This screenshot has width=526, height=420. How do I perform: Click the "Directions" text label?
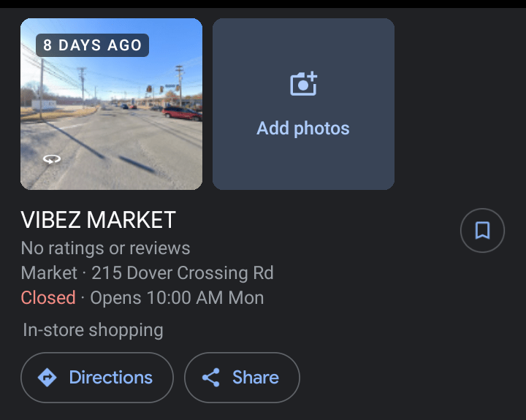coord(111,378)
